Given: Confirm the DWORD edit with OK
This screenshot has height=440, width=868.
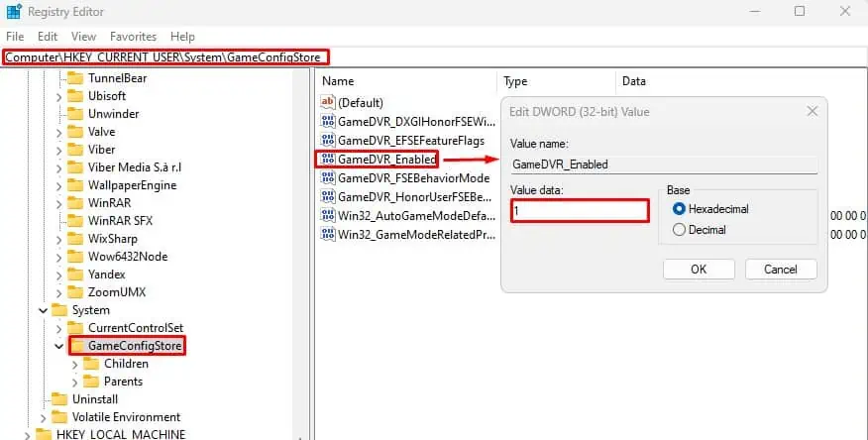Looking at the screenshot, I should pos(699,270).
